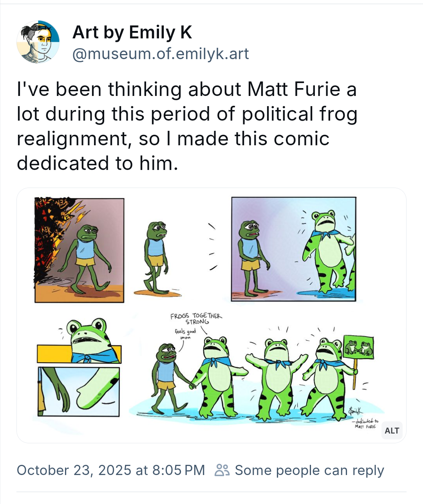Click the "feels good man" speech text

tap(185, 334)
